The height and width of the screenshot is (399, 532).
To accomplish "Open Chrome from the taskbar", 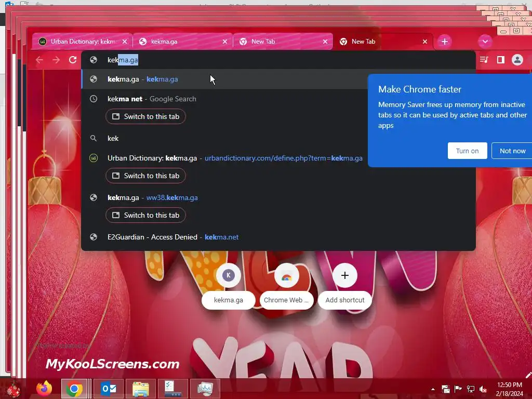I will point(74,389).
